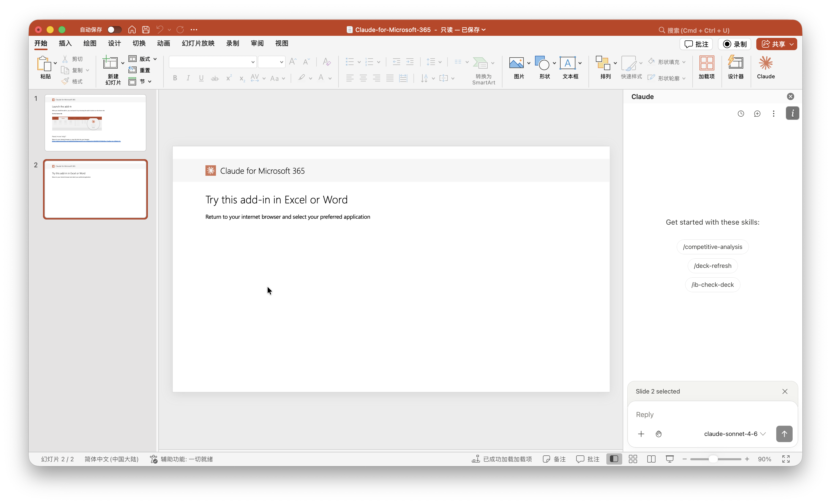831x504 pixels.
Task: Start a new chat in Claude pane
Action: click(x=757, y=114)
